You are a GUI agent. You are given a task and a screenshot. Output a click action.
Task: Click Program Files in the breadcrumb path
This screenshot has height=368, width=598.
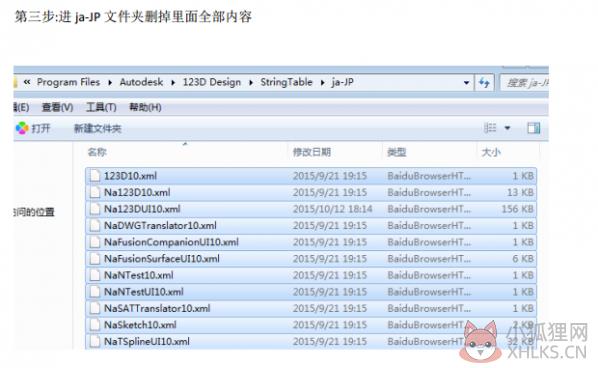(x=68, y=82)
